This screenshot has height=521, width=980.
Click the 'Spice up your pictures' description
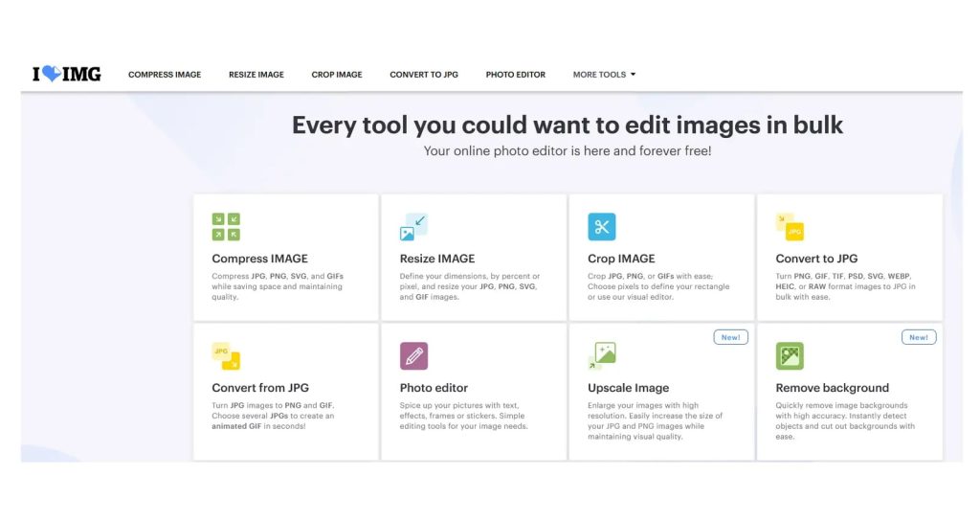pos(464,416)
